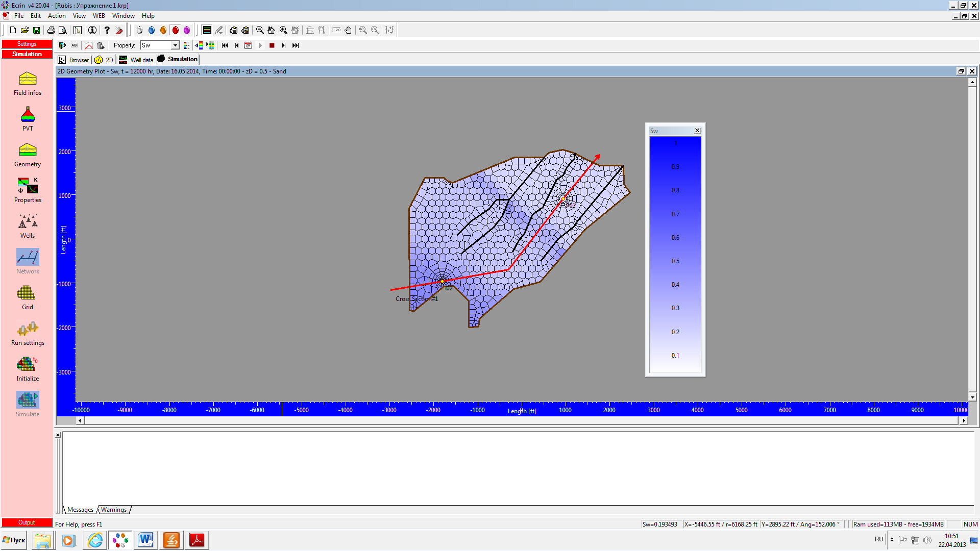The height and width of the screenshot is (551, 980).
Task: Open Wells in the sidebar
Action: (28, 226)
